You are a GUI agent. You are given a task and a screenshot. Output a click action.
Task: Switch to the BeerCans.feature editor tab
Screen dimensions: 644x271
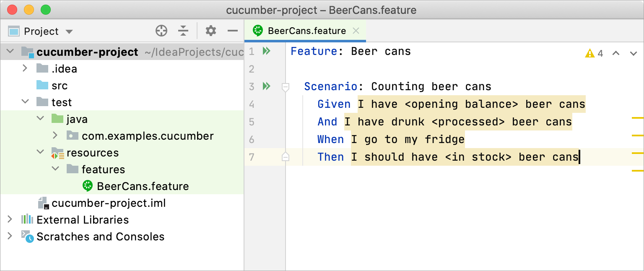click(x=306, y=31)
